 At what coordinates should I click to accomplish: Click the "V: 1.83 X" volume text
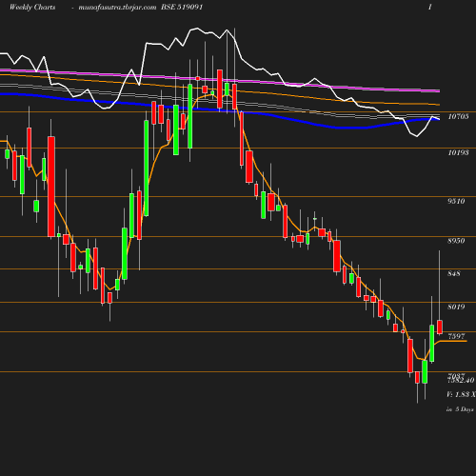tap(461, 394)
